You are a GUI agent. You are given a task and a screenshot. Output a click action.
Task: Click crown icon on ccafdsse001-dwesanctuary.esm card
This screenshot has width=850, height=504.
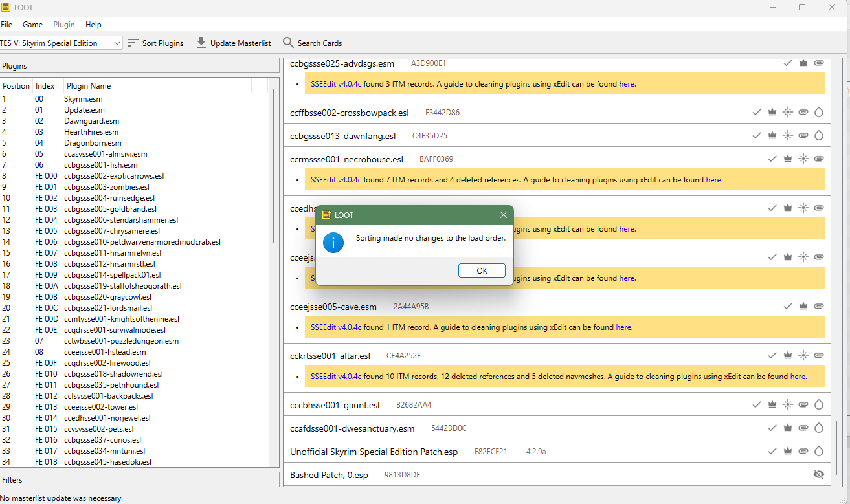coord(788,428)
